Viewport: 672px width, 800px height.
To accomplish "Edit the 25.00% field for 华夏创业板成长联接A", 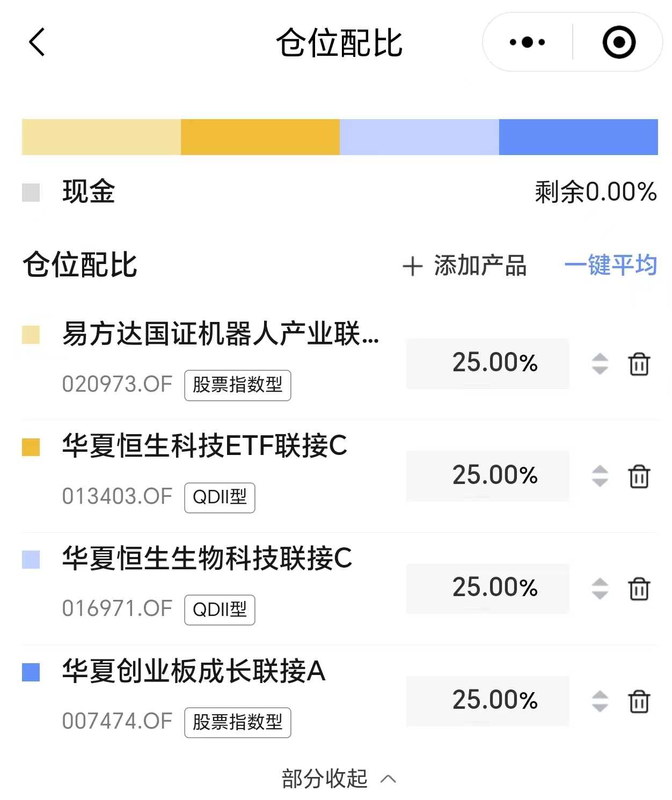I will (x=488, y=701).
